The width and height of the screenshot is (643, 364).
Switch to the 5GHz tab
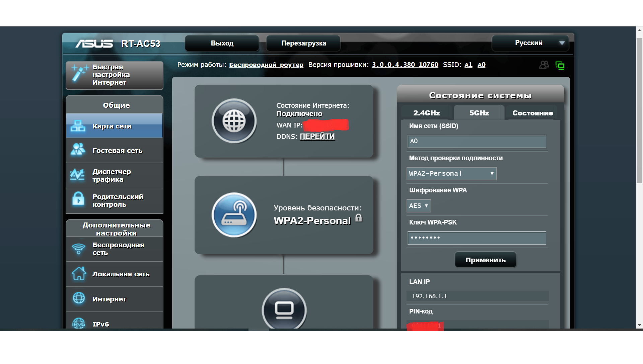point(479,113)
